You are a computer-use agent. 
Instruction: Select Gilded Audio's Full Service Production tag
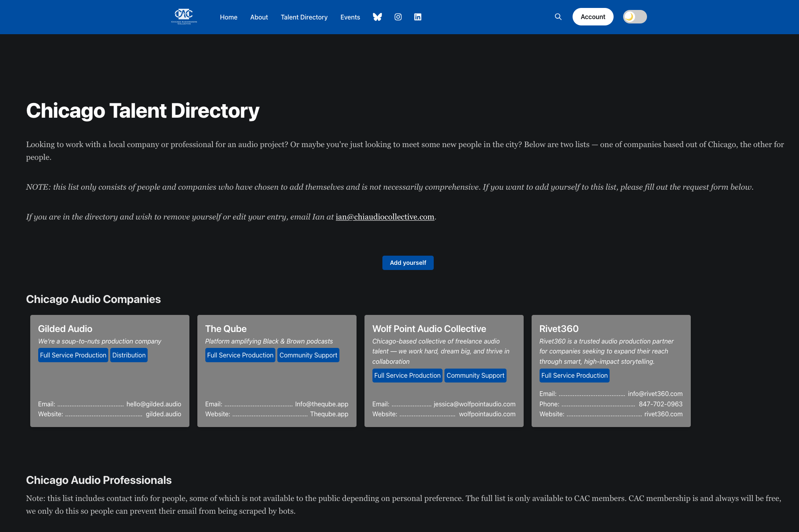(x=73, y=355)
